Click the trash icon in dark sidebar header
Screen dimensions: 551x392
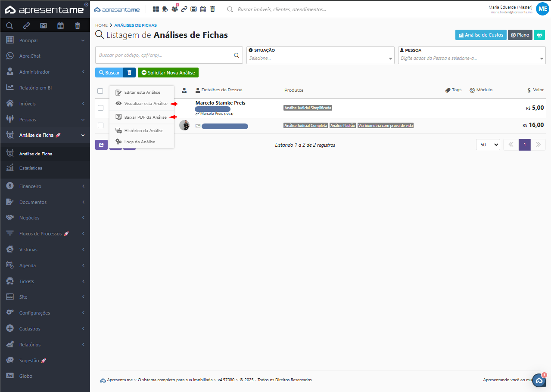[x=78, y=25]
